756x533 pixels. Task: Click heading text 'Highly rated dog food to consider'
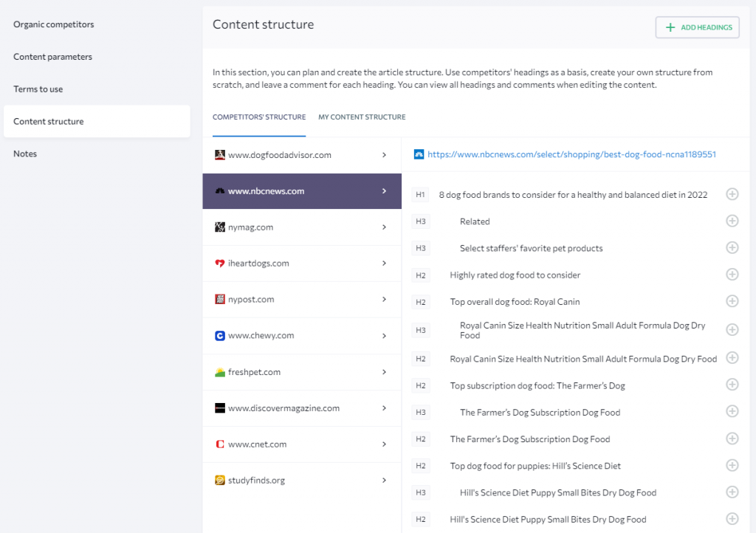(x=515, y=275)
